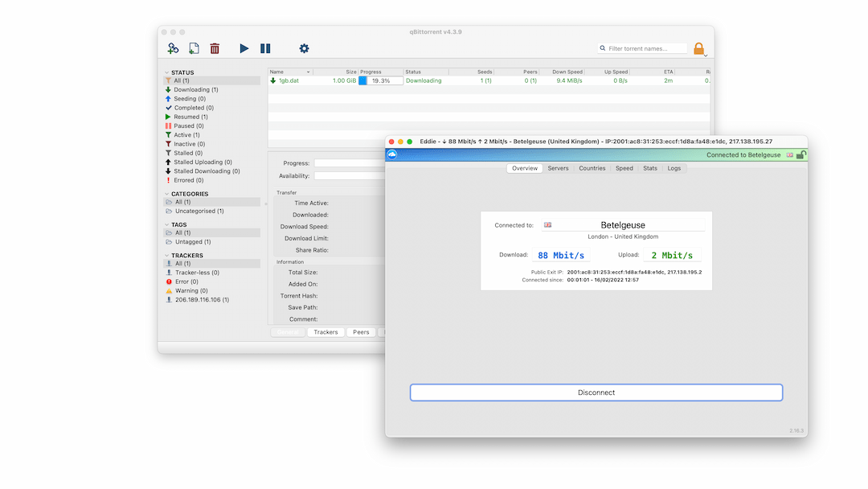
Task: Click the Connected since time value
Action: pos(603,280)
